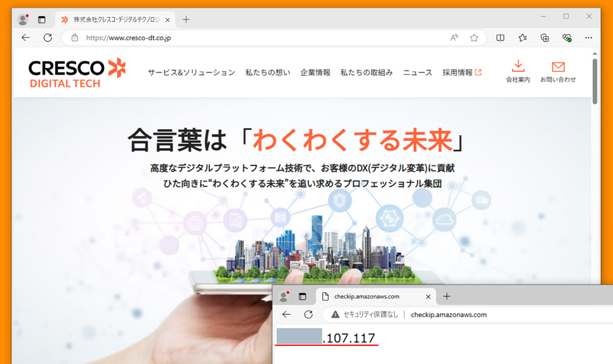The width and height of the screenshot is (613, 364).
Task: Minimize the CRESCO browser window
Action: tap(543, 16)
